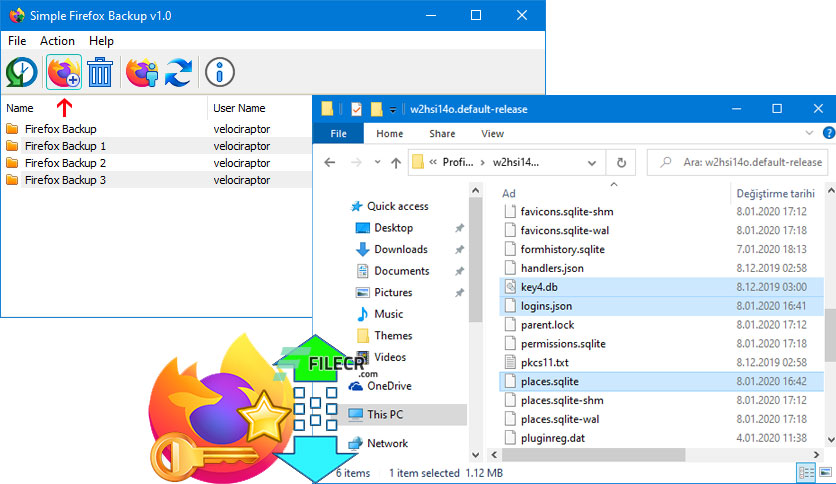The height and width of the screenshot is (484, 836).
Task: Open the Customize Quick Access Toolbar dropdown
Action: (393, 110)
